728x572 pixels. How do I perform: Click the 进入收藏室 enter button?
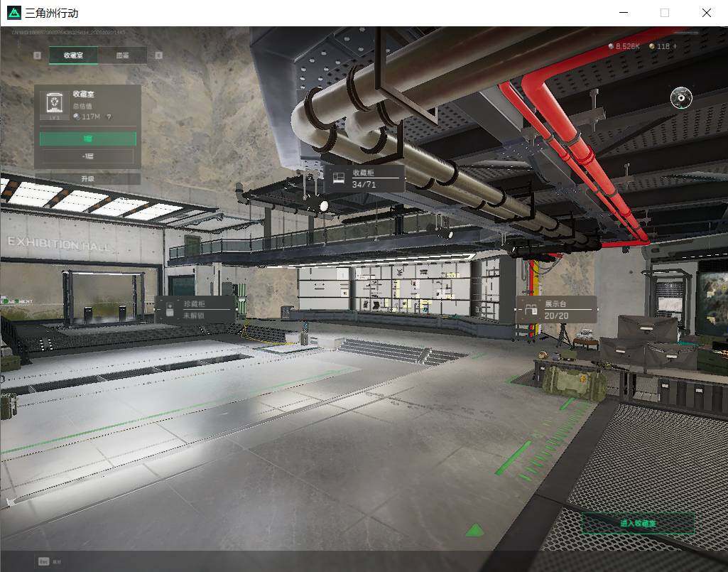[x=638, y=523]
